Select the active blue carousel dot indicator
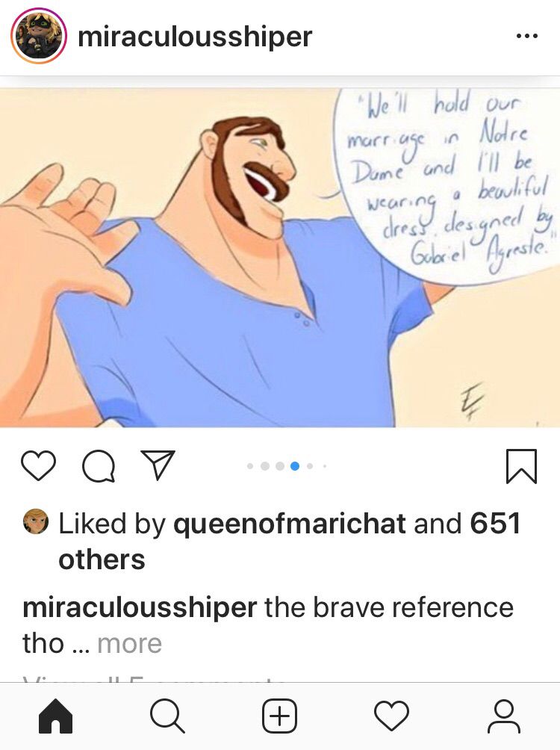This screenshot has height=750, width=560. point(295,466)
